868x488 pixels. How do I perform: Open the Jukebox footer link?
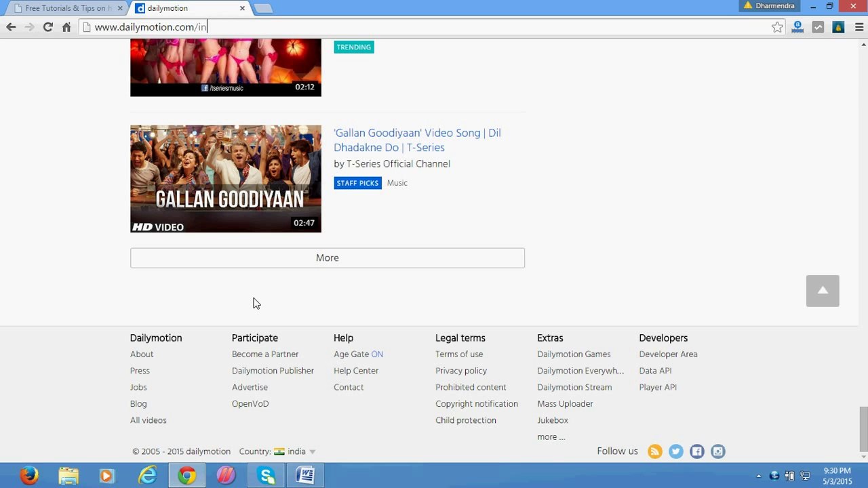[553, 420]
